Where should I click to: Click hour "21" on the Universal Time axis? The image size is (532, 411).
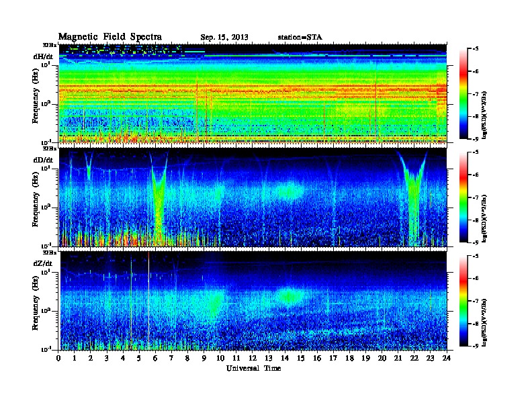[398, 358]
